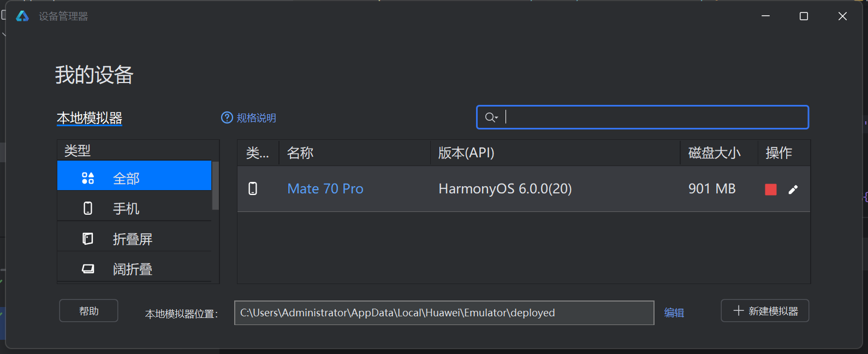The width and height of the screenshot is (868, 354).
Task: Click the phone icon in the 手机 category
Action: click(x=88, y=208)
